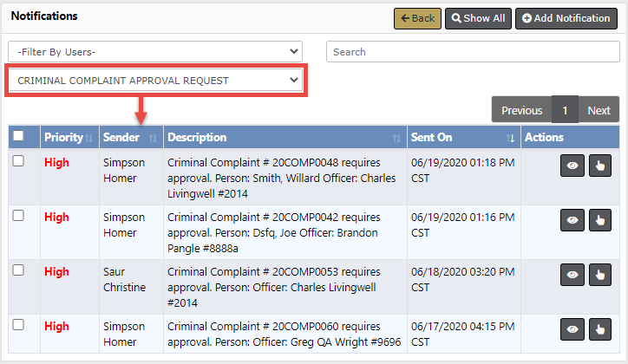Click hand icon for complaint 20COMP0060
Screen dimensions: 628x364
[x=599, y=329]
